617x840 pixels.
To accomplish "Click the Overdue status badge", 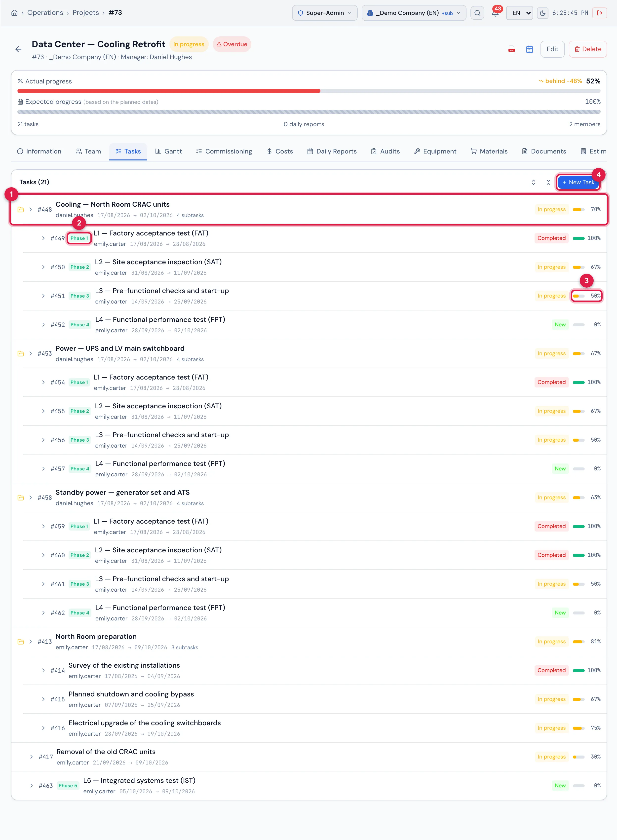I will pyautogui.click(x=232, y=44).
